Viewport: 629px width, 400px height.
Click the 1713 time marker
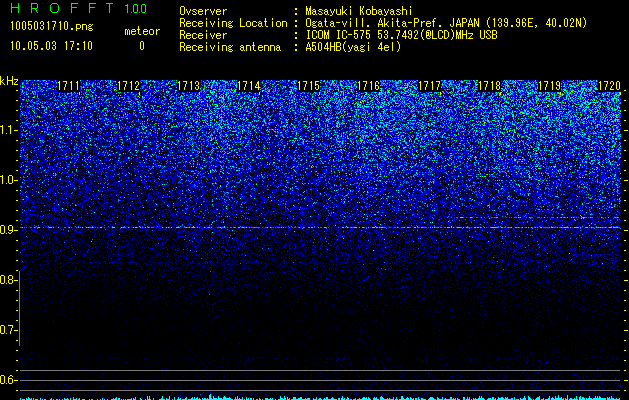click(x=188, y=86)
